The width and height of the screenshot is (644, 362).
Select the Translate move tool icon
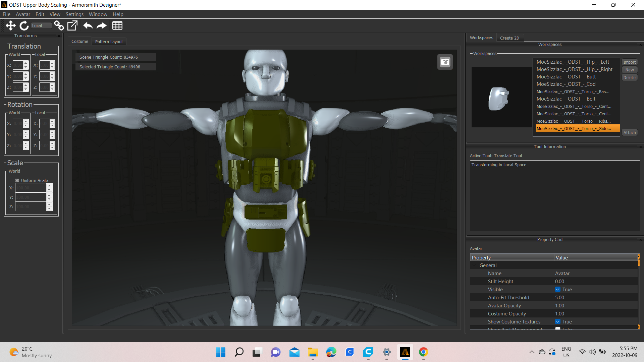coord(10,25)
